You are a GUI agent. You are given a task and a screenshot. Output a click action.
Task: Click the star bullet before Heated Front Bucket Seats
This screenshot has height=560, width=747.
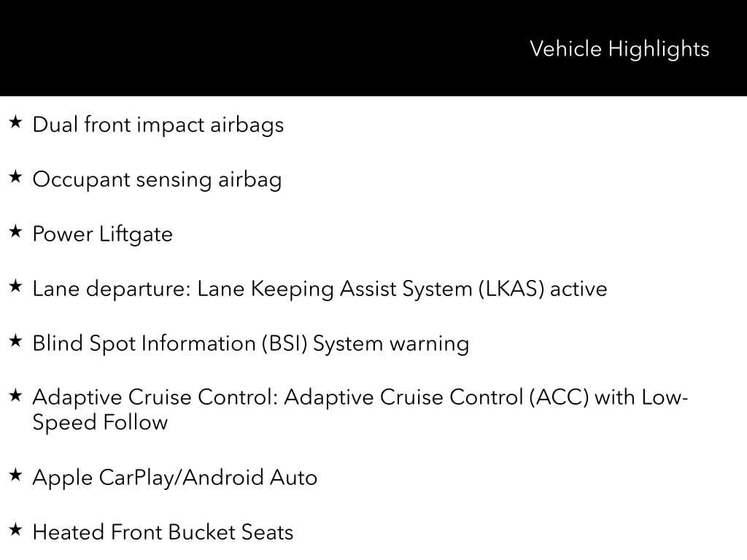[x=16, y=530]
